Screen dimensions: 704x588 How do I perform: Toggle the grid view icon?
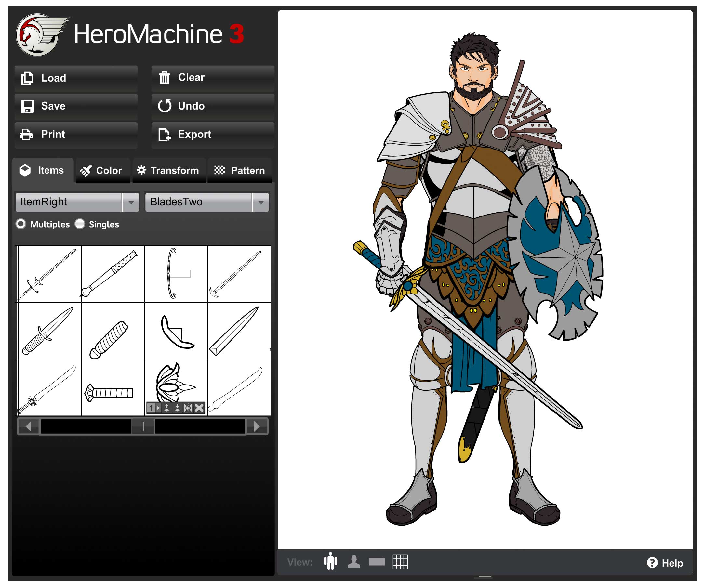click(400, 562)
